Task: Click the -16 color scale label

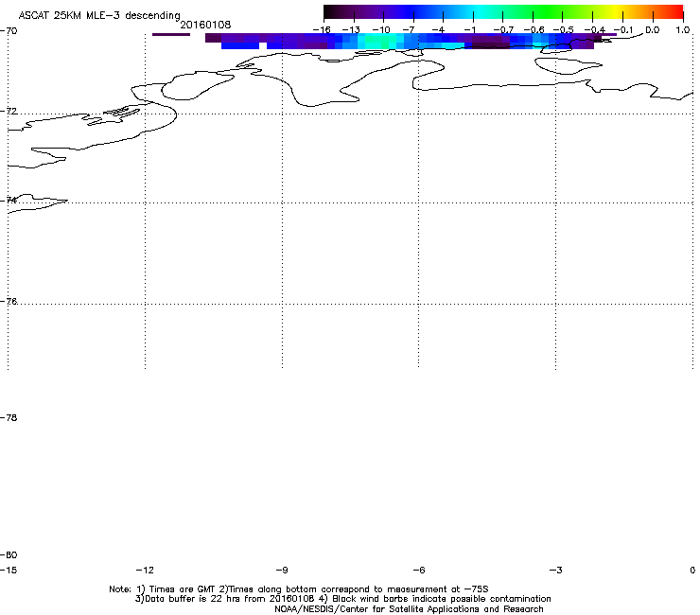Action: pyautogui.click(x=322, y=30)
